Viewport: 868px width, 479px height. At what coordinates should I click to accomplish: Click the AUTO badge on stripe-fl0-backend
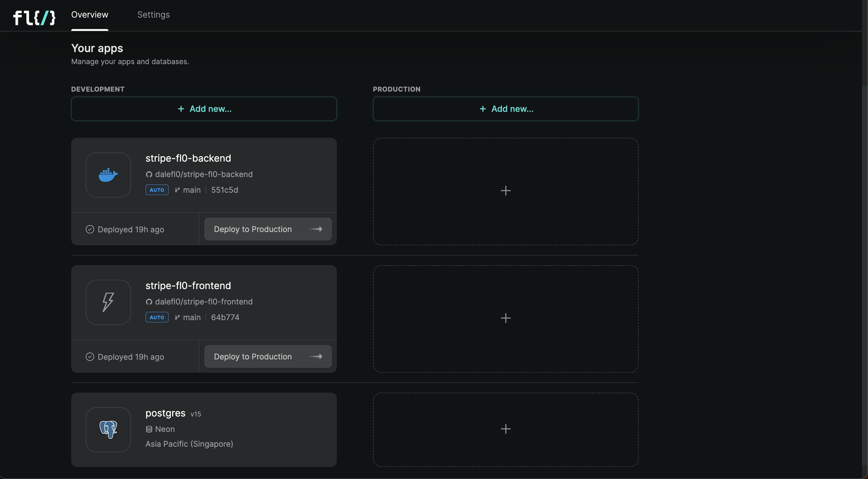[157, 189]
